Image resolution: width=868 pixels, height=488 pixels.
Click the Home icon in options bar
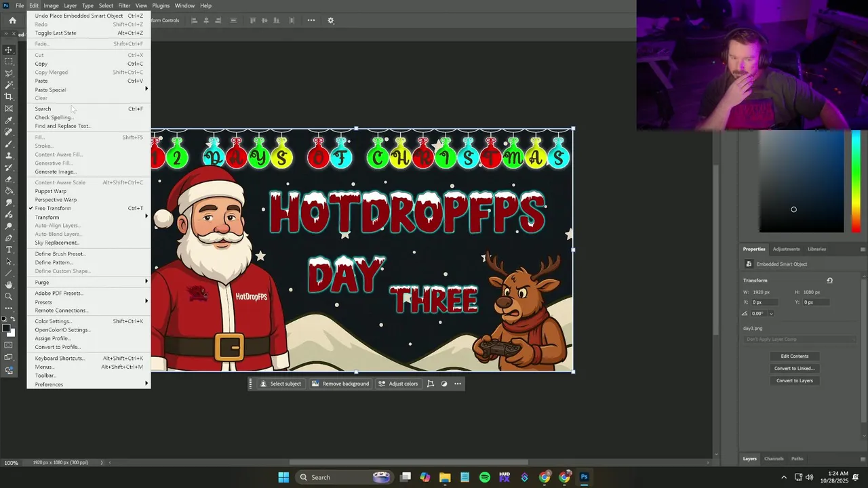click(x=12, y=20)
